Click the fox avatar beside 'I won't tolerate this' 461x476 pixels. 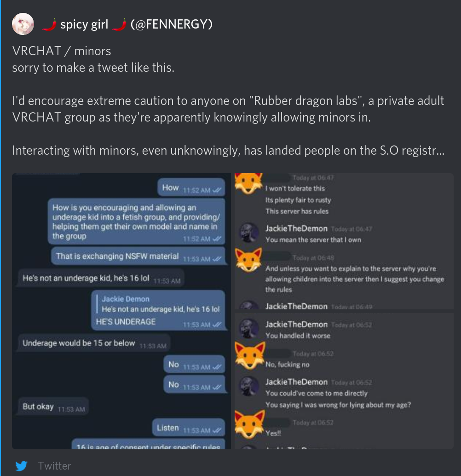coord(248,183)
